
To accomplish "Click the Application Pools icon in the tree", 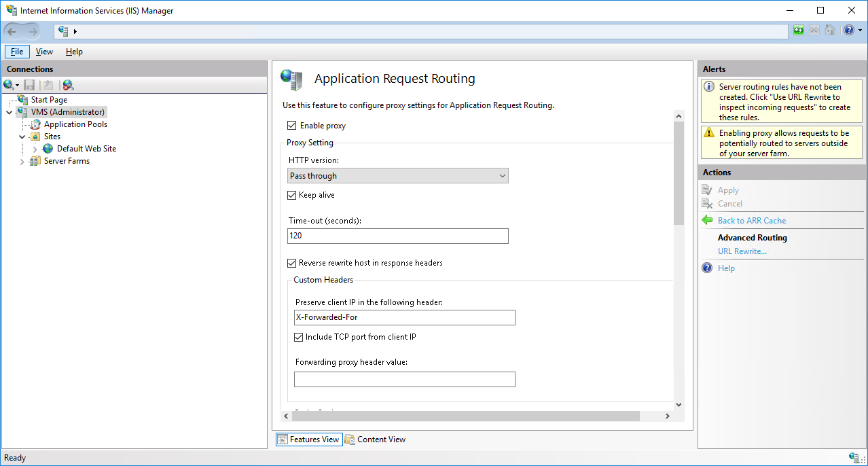I will click(36, 124).
